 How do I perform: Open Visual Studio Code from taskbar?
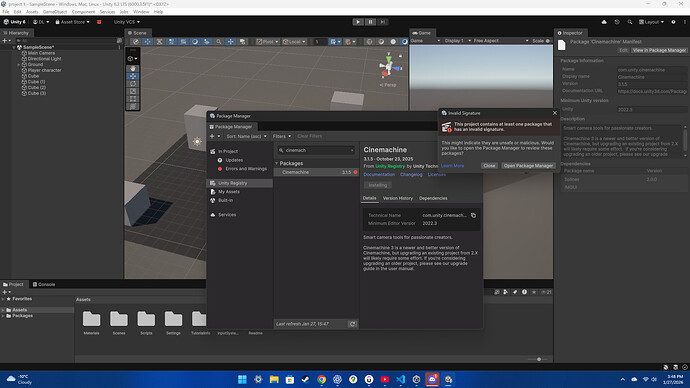pos(400,379)
